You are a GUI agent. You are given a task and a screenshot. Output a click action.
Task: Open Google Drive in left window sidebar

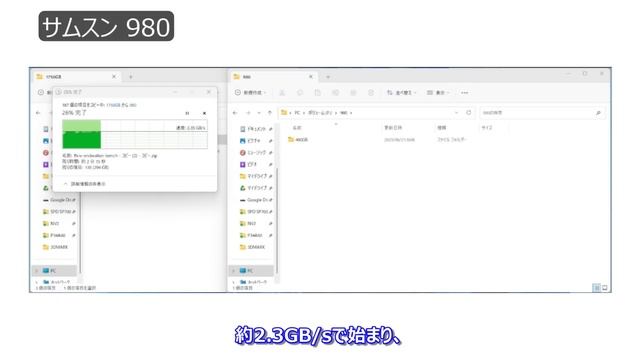(x=60, y=200)
